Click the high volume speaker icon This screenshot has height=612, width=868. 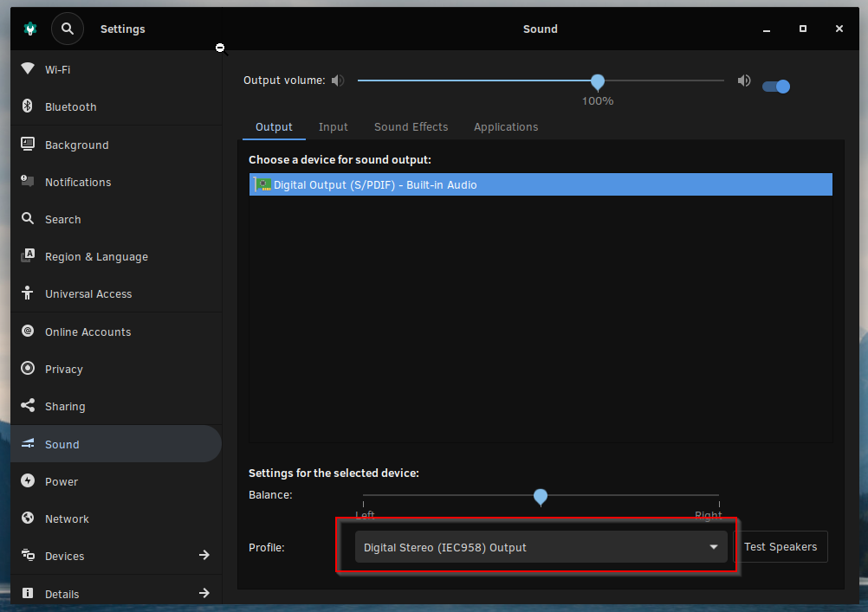[x=743, y=81]
